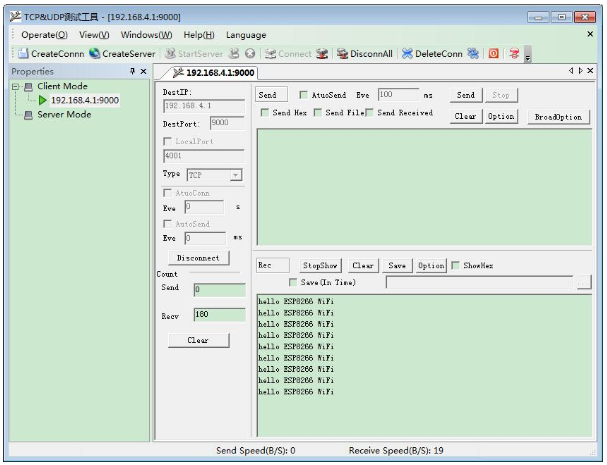Select Client Mode in the tree
Viewport: 607px width, 465px height.
pos(62,86)
